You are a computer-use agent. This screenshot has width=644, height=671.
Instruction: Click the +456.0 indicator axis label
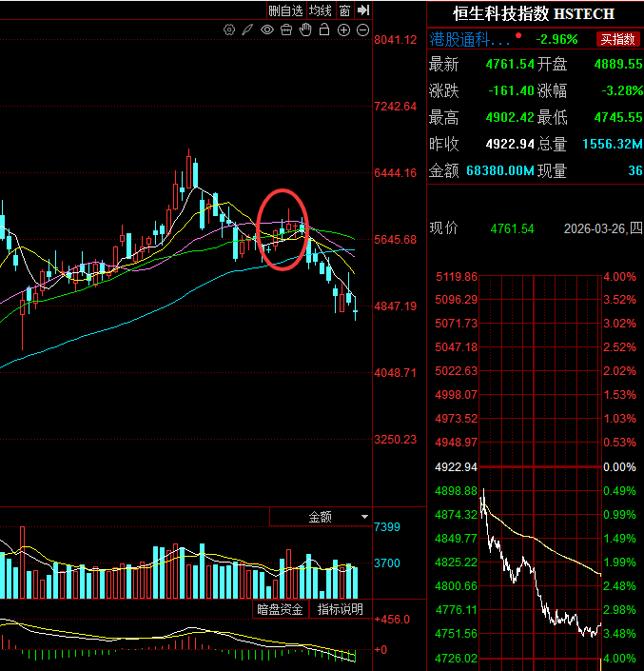click(392, 620)
